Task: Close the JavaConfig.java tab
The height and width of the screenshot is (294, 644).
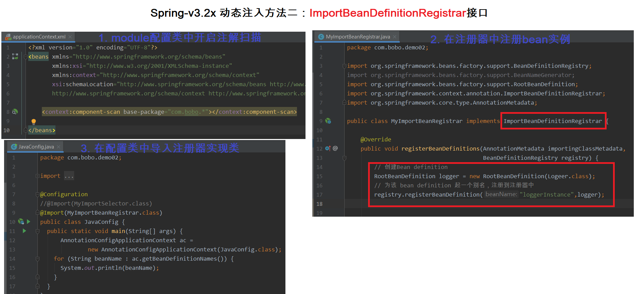Action: [x=59, y=147]
